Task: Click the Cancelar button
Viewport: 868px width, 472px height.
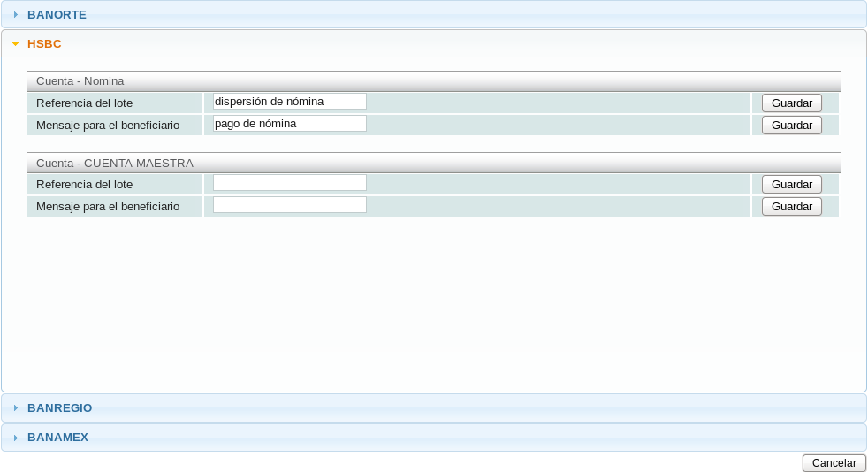Action: pos(834,463)
